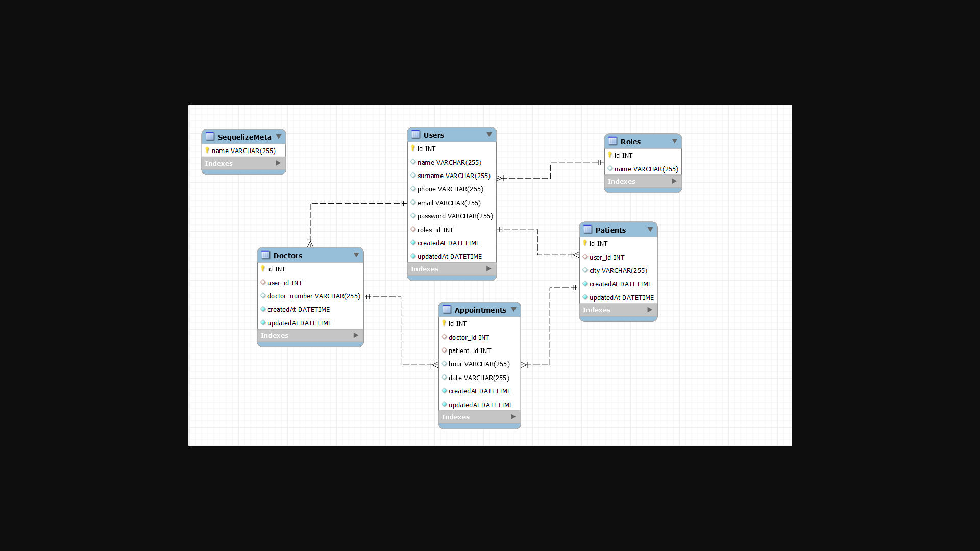Select the city VARCHAR(255) column in Patients
The width and height of the screenshot is (980, 551).
[x=618, y=270]
